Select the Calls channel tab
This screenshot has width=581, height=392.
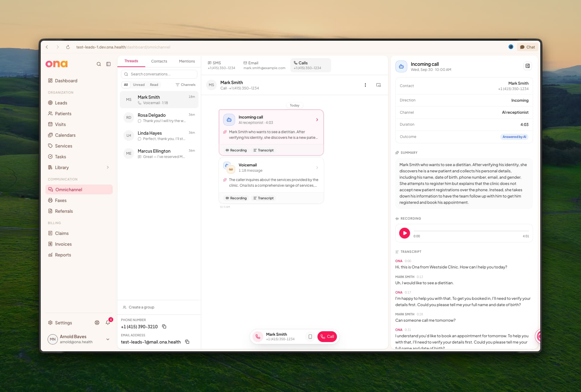(x=311, y=65)
